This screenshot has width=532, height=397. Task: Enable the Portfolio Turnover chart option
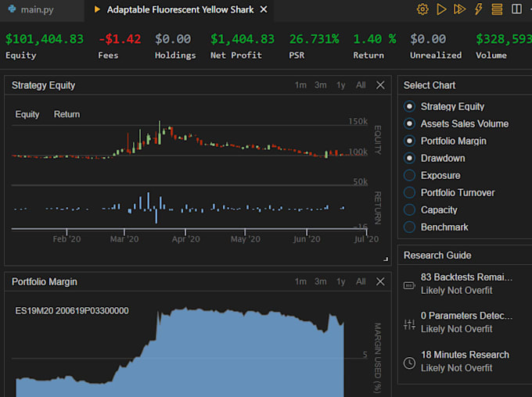click(409, 192)
